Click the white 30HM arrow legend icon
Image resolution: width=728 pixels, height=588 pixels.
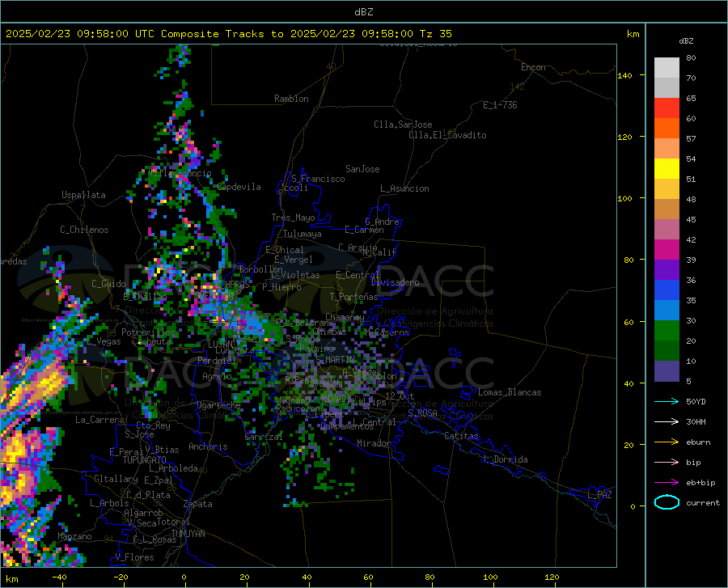click(667, 421)
